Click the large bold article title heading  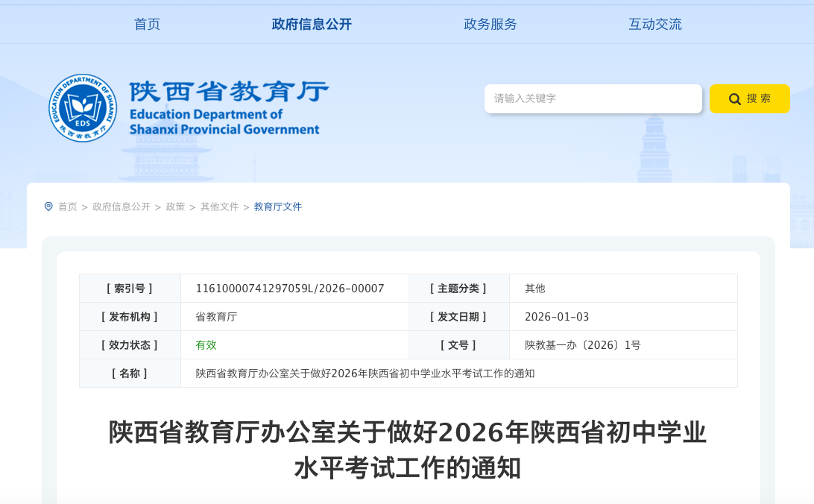(407, 450)
